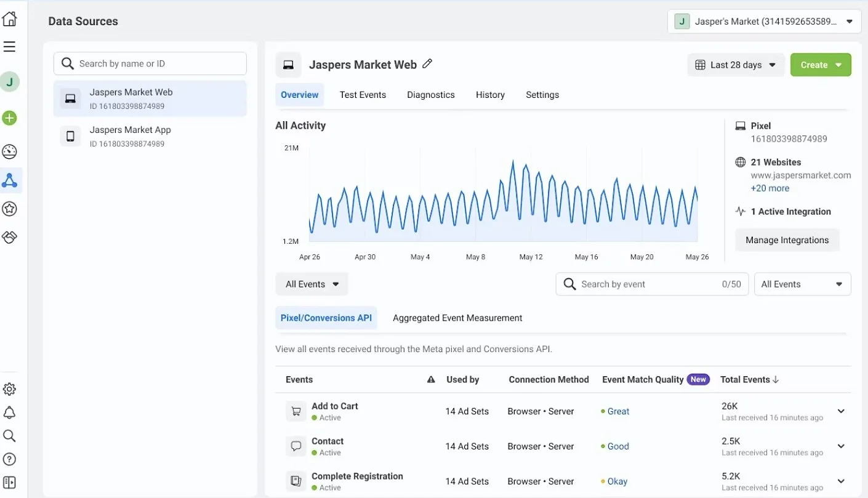Select Jaspers Market Web data source

(150, 98)
